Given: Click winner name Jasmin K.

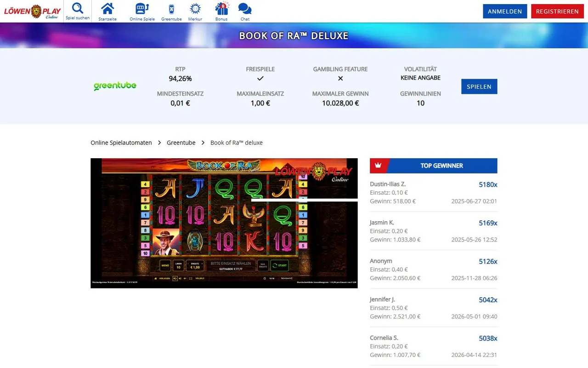Looking at the screenshot, I should coord(382,223).
